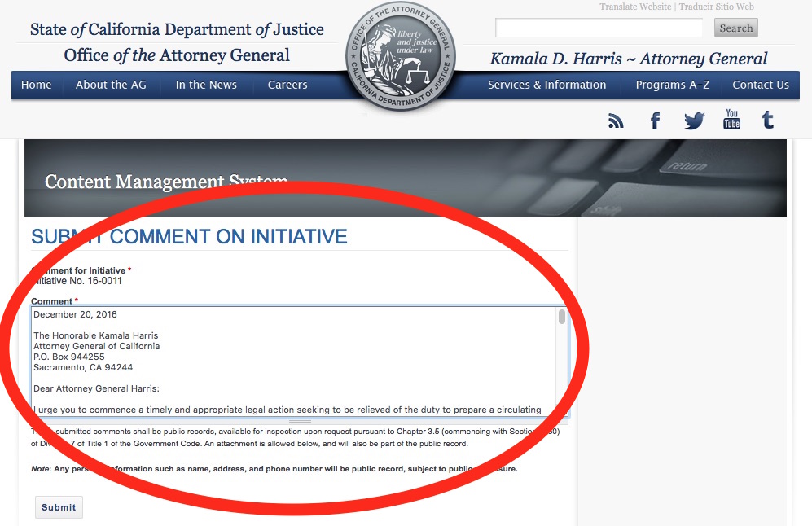Click the Office of the Attorney General title
This screenshot has width=812, height=526.
(x=177, y=55)
